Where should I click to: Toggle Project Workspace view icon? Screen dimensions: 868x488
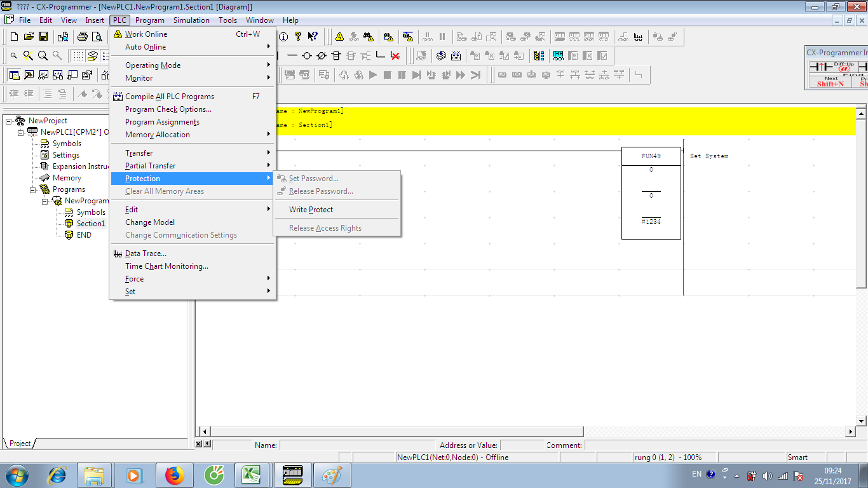coord(14,75)
